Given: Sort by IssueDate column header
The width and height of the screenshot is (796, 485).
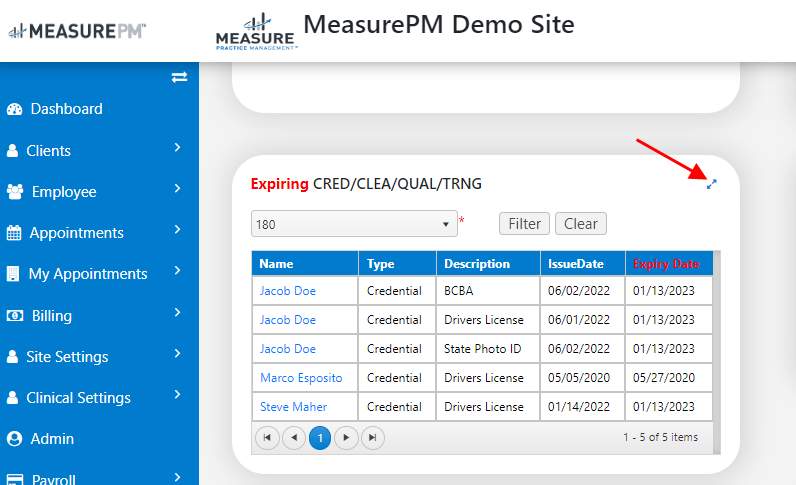Looking at the screenshot, I should pos(583,264).
